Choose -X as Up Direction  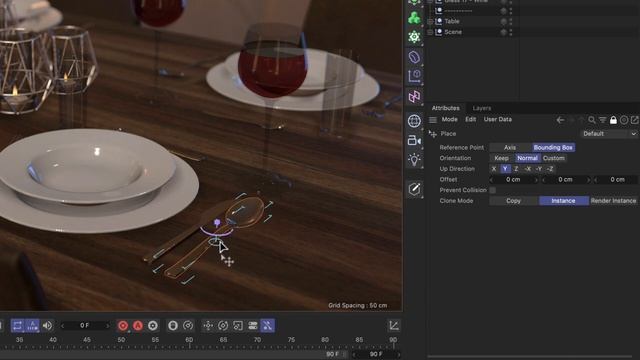pos(528,169)
